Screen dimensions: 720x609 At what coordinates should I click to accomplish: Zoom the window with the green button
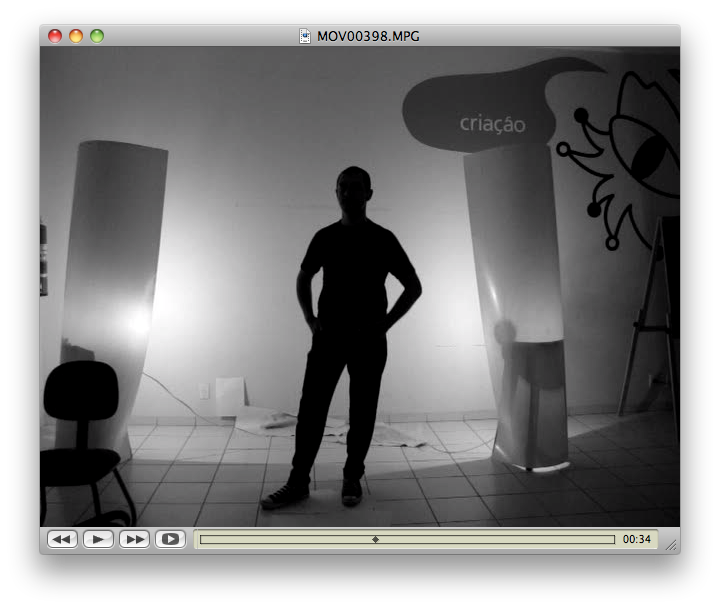click(97, 36)
